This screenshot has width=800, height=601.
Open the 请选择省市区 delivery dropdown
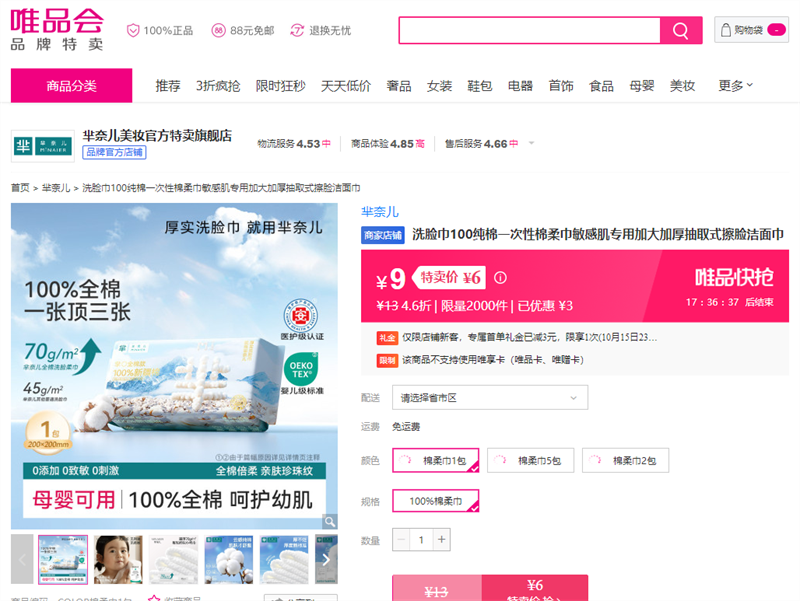click(x=490, y=398)
